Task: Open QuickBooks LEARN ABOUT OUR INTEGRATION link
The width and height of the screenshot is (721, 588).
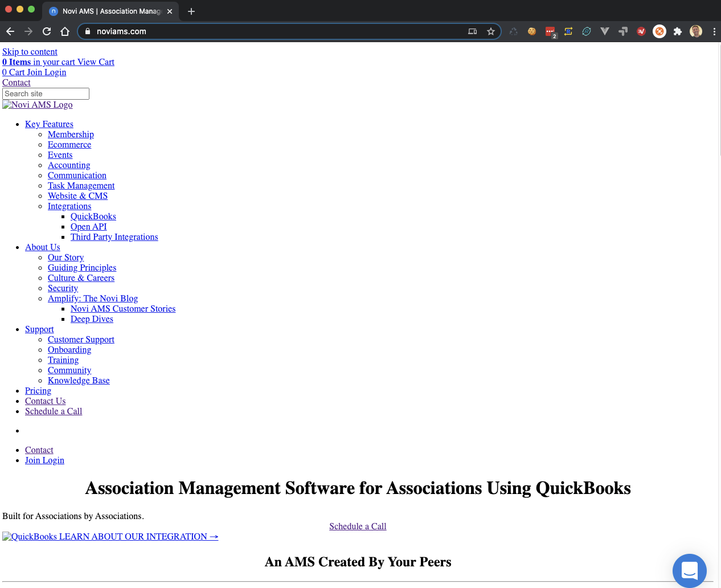Action: (110, 537)
